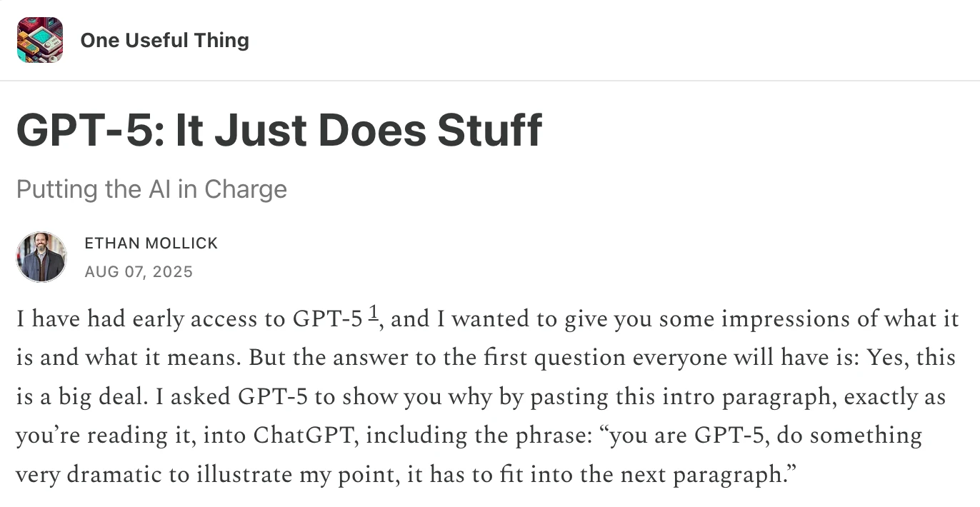Open the One Useful Thing publication name link
Viewport: 980px width, 507px height.
[x=164, y=40]
